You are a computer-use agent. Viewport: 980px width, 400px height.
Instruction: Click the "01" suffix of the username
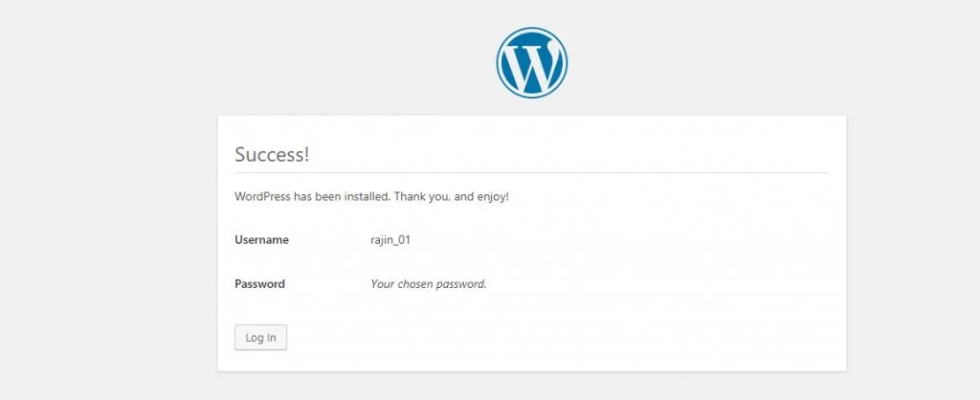(405, 240)
